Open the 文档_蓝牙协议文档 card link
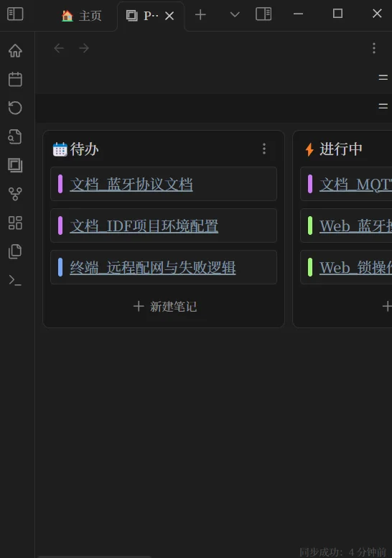Image resolution: width=392 pixels, height=558 pixels. [x=131, y=185]
